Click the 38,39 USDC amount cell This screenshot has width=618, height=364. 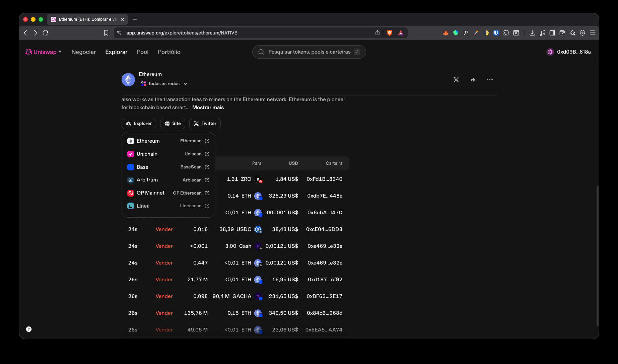(x=241, y=229)
